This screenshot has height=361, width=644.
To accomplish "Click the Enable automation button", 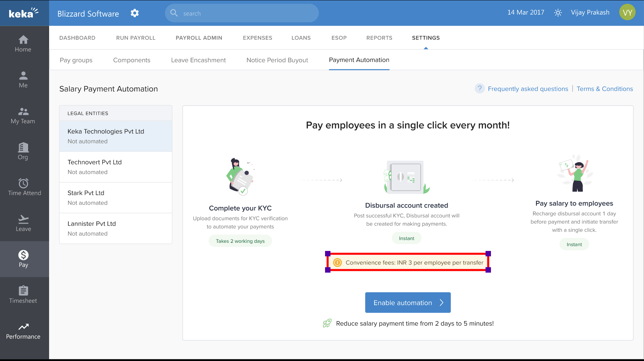I will 407,303.
